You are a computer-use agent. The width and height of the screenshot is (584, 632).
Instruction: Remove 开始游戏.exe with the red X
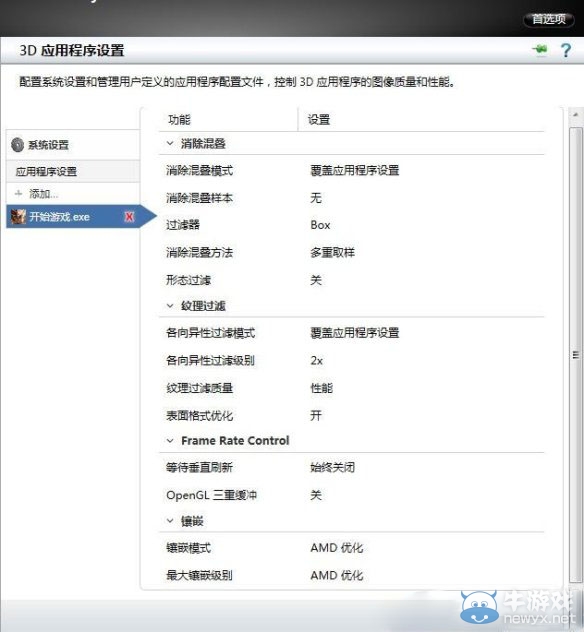pyautogui.click(x=129, y=217)
